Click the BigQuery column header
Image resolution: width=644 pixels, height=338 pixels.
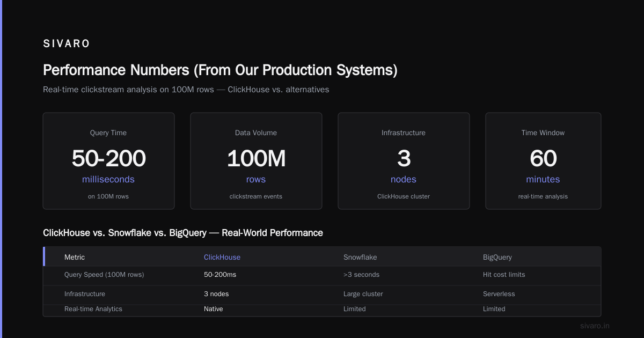coord(496,257)
